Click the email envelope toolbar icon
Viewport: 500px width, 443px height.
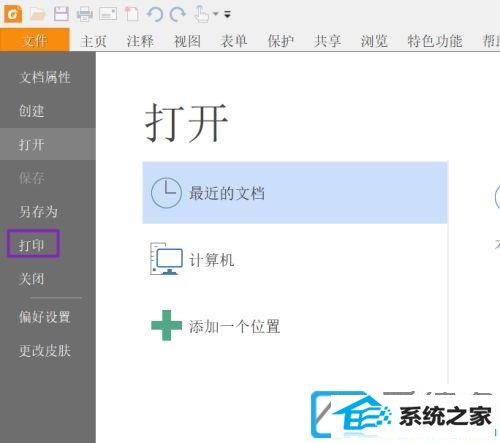[x=108, y=14]
